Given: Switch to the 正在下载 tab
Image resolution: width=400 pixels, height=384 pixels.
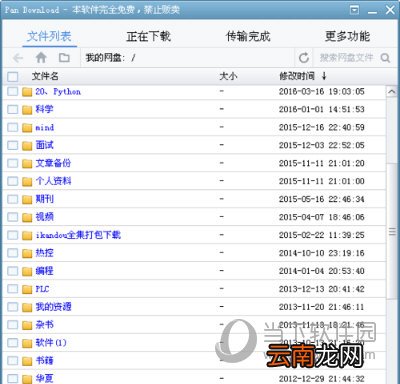Looking at the screenshot, I should [149, 36].
